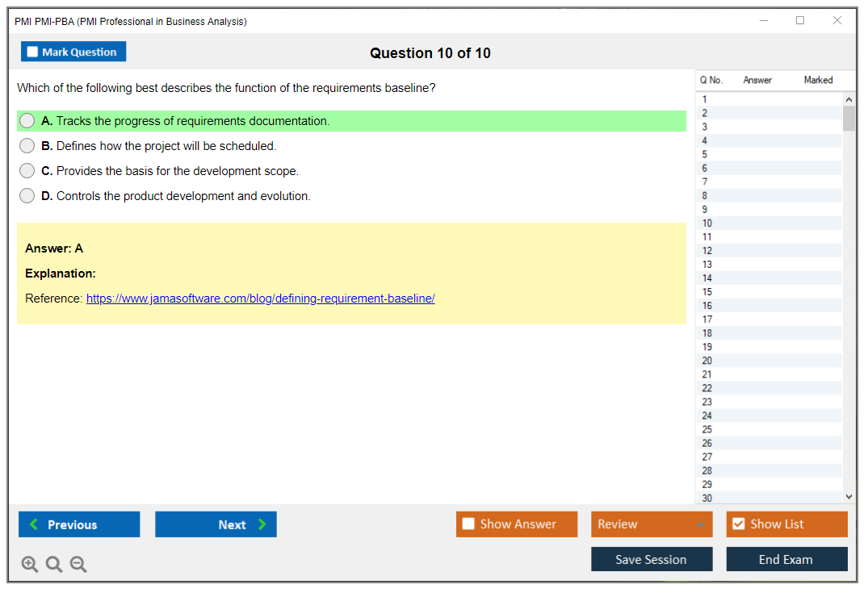
Task: Choose option B about project scheduling
Action: coord(27,146)
